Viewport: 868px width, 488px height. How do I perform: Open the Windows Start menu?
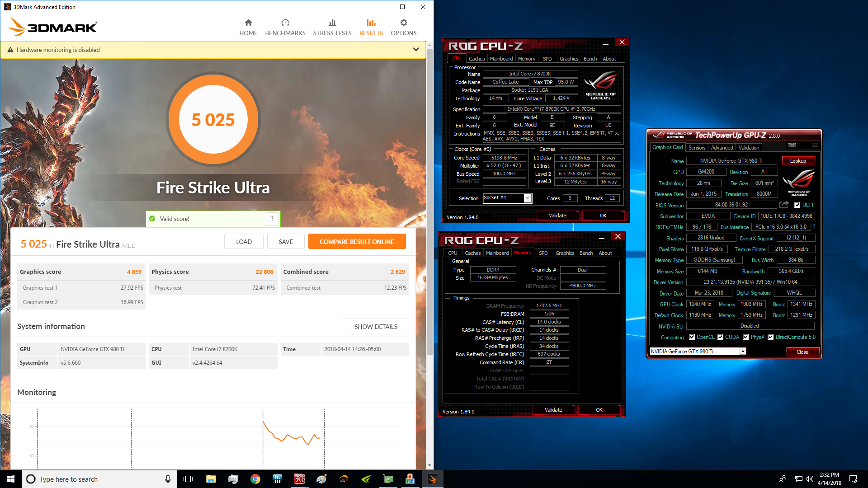click(11, 479)
